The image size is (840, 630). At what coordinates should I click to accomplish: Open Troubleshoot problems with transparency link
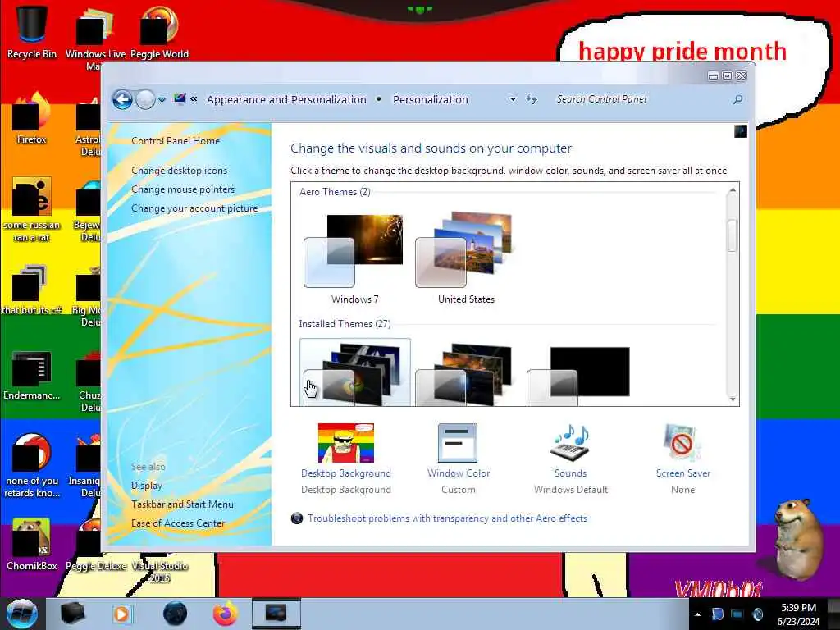point(447,518)
